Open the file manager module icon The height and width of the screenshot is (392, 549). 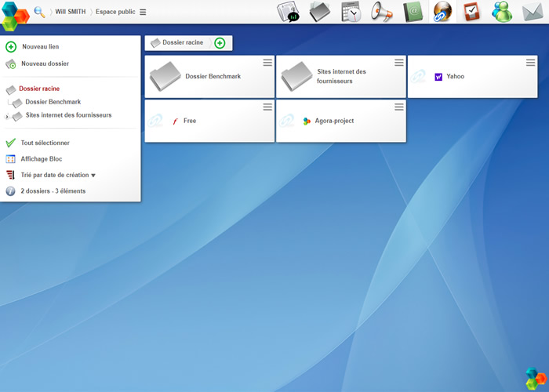point(319,12)
